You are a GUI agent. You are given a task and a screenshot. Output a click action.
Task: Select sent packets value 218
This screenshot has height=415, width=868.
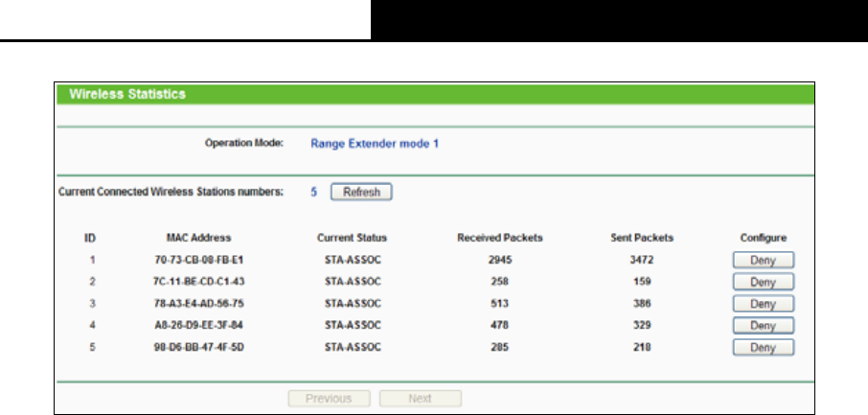[642, 347]
